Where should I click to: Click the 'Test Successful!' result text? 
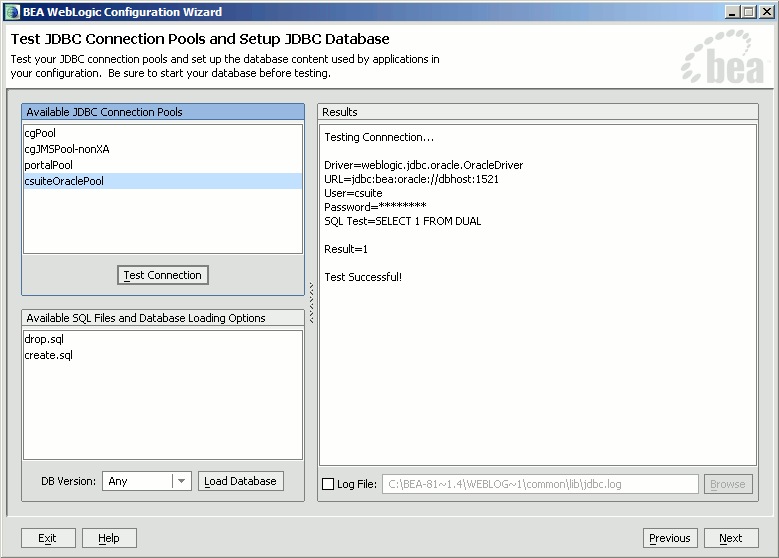coord(363,277)
